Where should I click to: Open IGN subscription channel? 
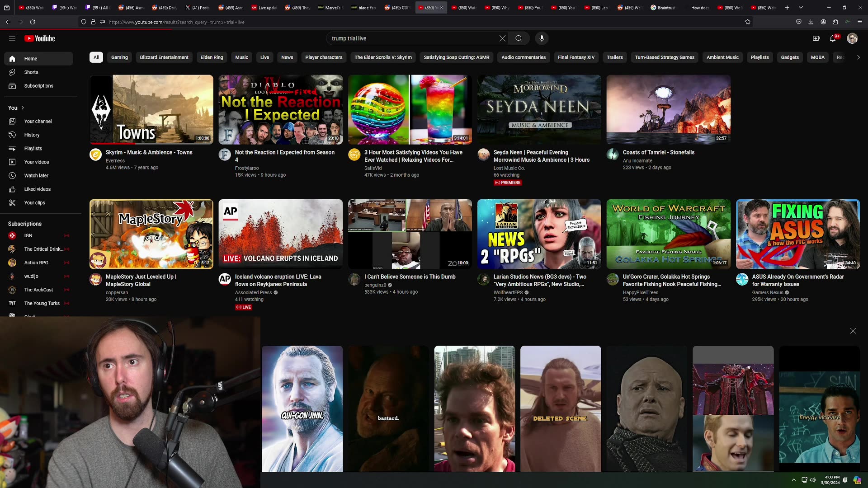[28, 235]
